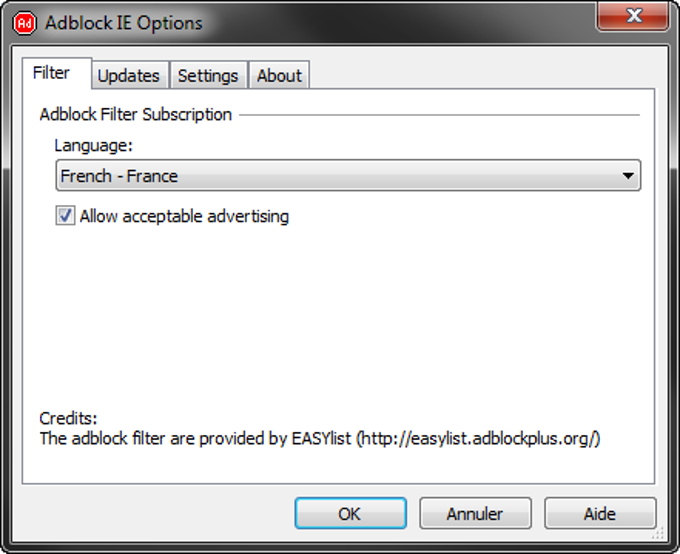This screenshot has width=680, height=554.
Task: Cancel using the Annuler button
Action: pyautogui.click(x=475, y=513)
